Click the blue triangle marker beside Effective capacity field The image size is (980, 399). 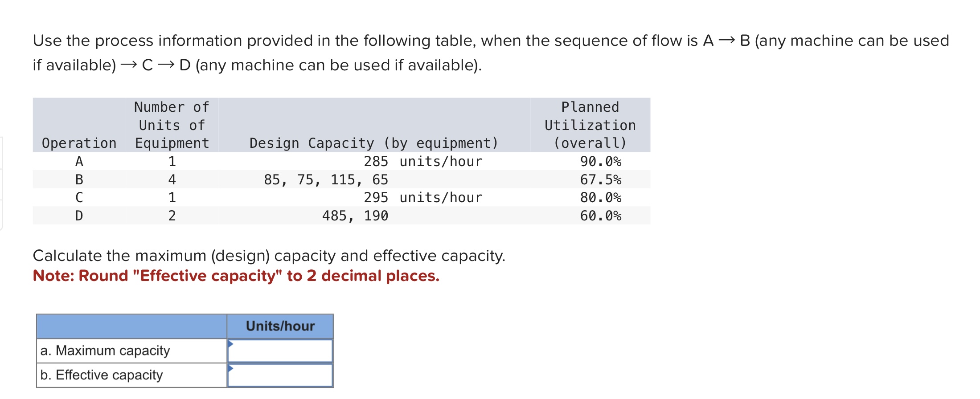click(x=230, y=368)
